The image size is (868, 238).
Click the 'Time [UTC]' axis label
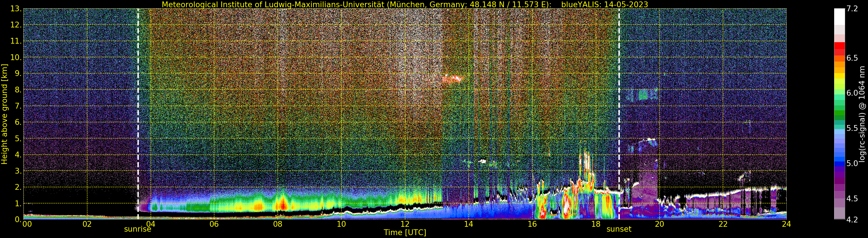pyautogui.click(x=405, y=233)
